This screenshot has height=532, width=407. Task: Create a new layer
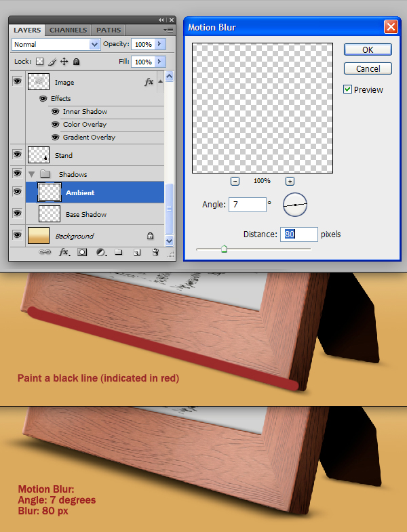pyautogui.click(x=137, y=252)
